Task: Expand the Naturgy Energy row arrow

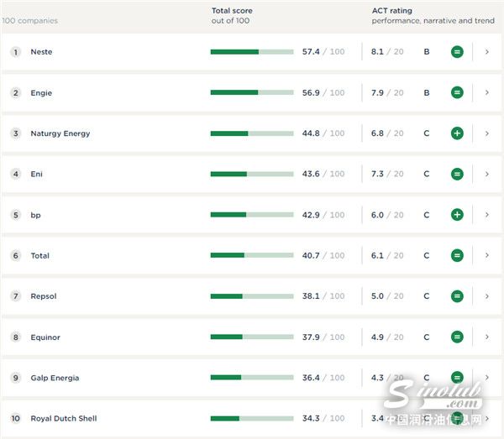Action: pyautogui.click(x=486, y=133)
